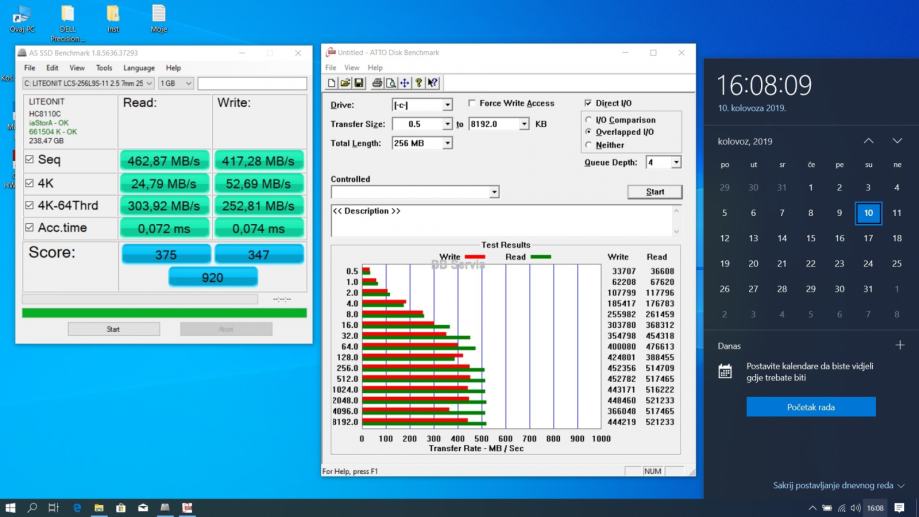
Task: Open the Wi-Fi network tray icon
Action: point(842,508)
